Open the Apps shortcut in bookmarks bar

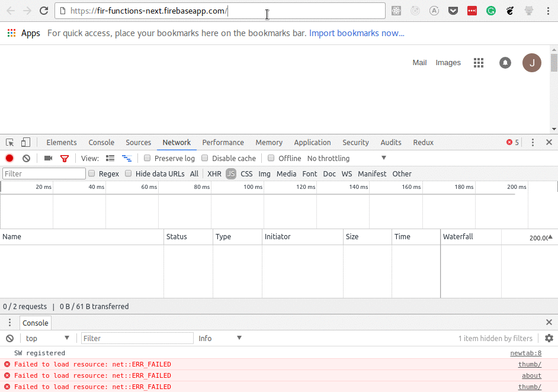[24, 33]
